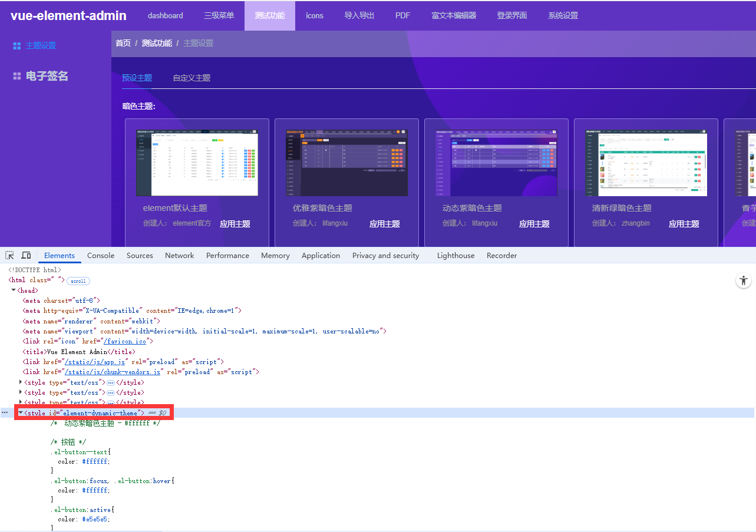Open the favicon.ico link in the DOM

click(125, 341)
